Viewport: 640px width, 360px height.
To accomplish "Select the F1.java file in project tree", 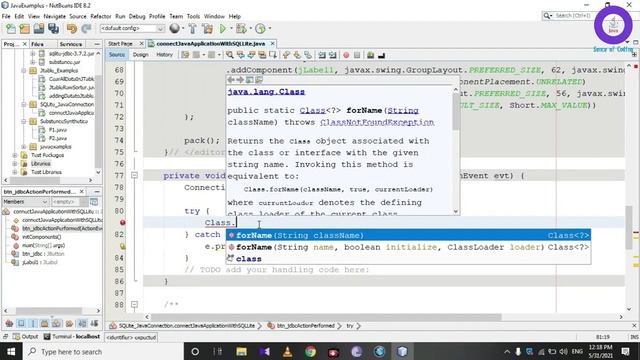I will coord(58,130).
